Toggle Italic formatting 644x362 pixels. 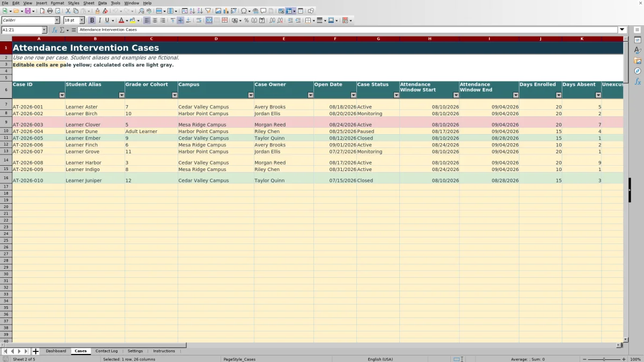pos(99,20)
